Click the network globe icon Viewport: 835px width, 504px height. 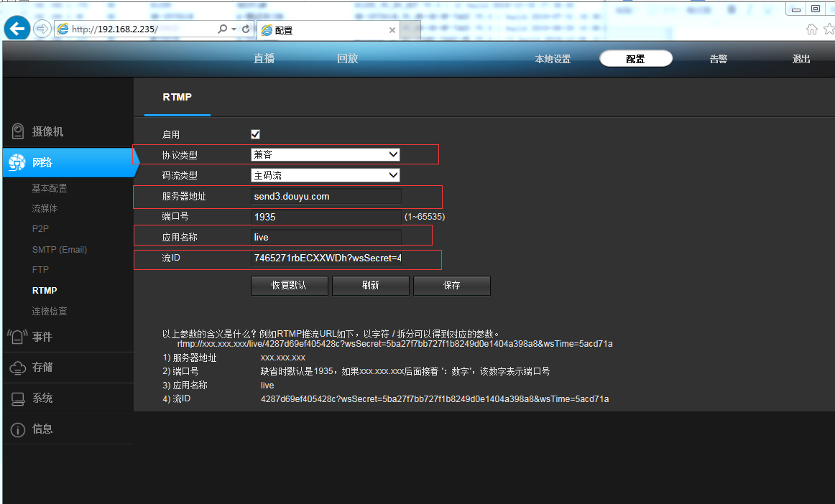[17, 163]
